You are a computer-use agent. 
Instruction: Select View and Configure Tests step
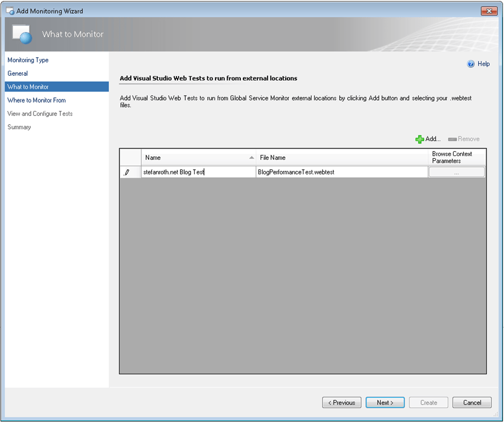[x=40, y=114]
